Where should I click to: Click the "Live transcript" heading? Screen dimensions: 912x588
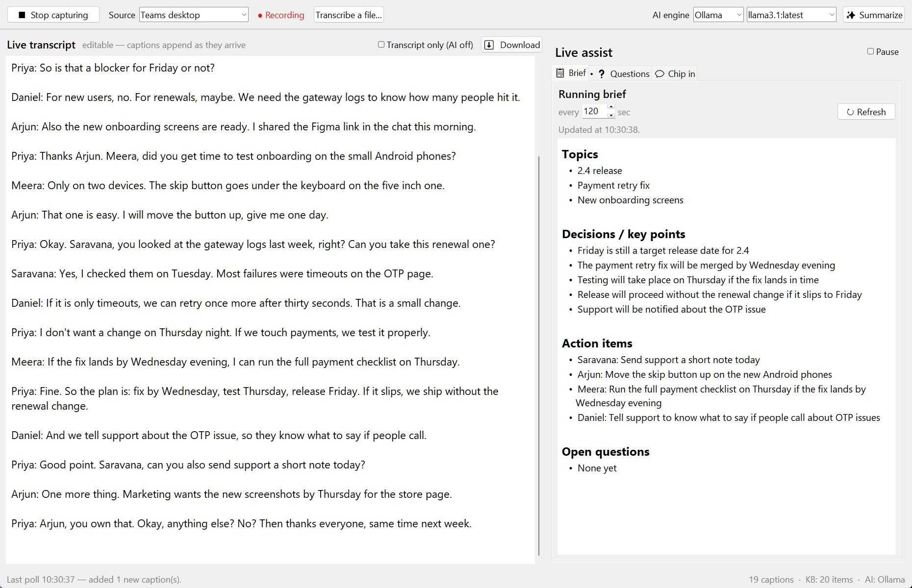[41, 45]
